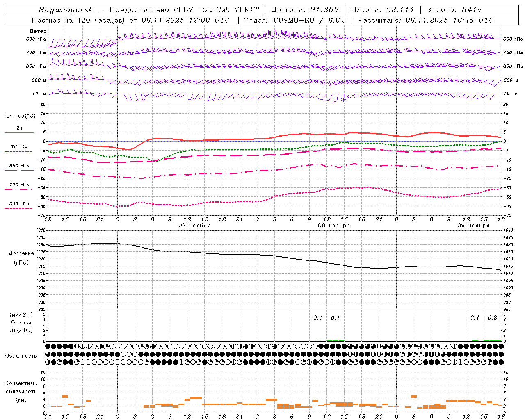The height and width of the screenshot is (420, 525).
Task: Click the 'Высота: 341м' header field
Action: coord(454,10)
